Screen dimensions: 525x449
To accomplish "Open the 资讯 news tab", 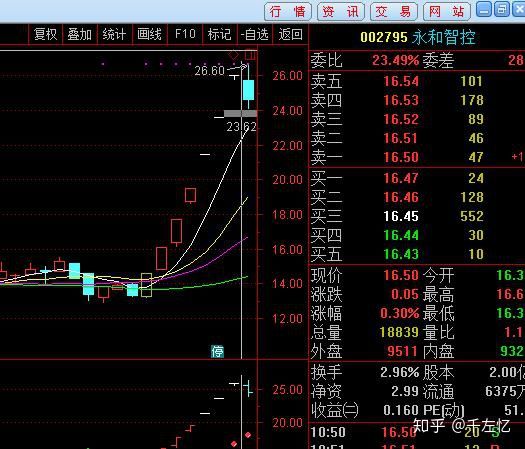I will pyautogui.click(x=340, y=12).
